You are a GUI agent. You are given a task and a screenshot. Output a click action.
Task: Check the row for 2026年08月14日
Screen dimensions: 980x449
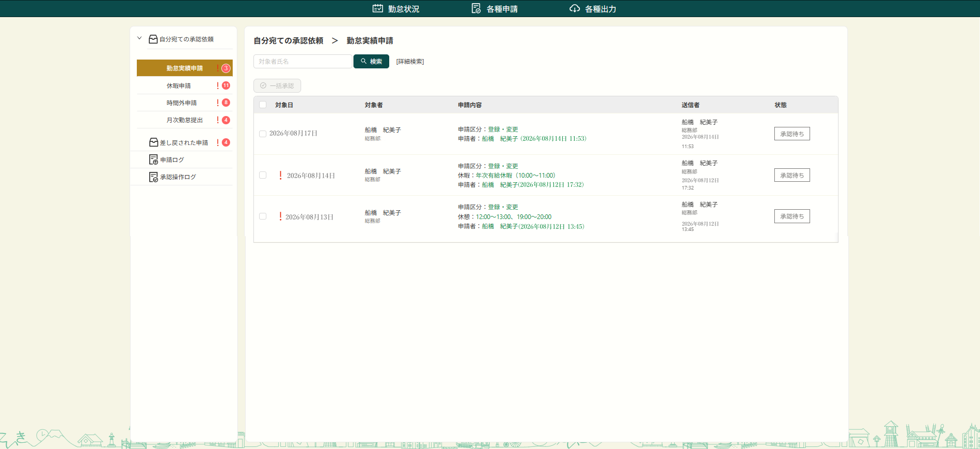pyautogui.click(x=263, y=175)
